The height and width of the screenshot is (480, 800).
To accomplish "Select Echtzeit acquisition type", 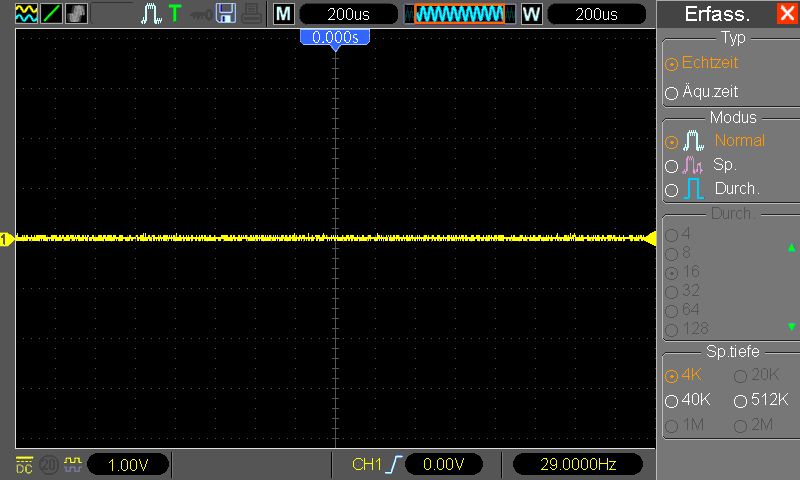I will tap(702, 63).
